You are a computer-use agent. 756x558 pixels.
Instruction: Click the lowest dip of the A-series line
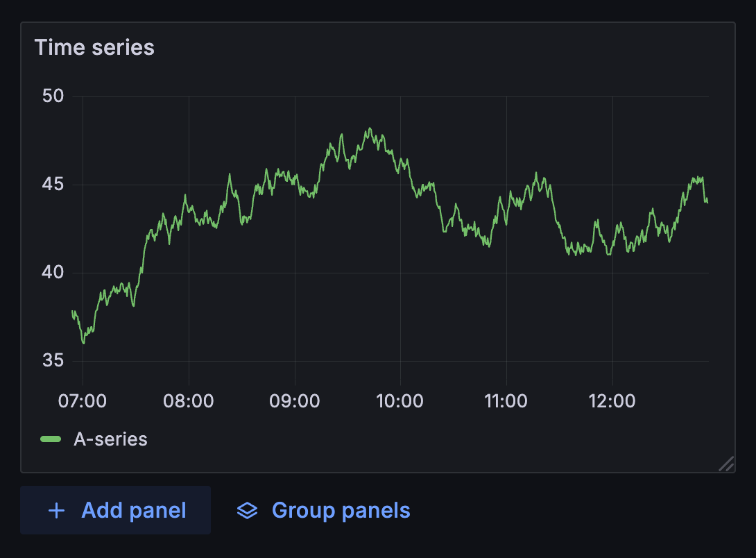pyautogui.click(x=83, y=343)
